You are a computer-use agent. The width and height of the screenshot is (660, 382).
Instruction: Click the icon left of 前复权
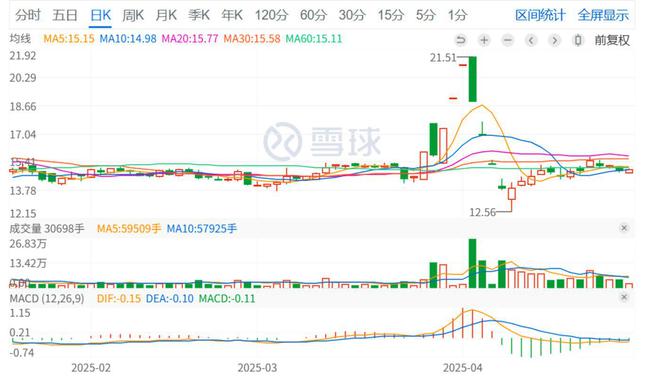[x=578, y=40]
